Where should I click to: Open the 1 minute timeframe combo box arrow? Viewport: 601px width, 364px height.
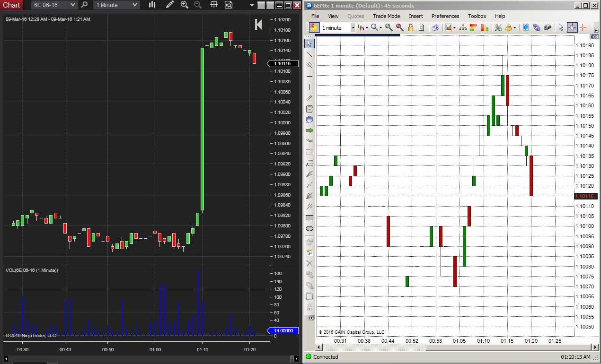pyautogui.click(x=353, y=28)
